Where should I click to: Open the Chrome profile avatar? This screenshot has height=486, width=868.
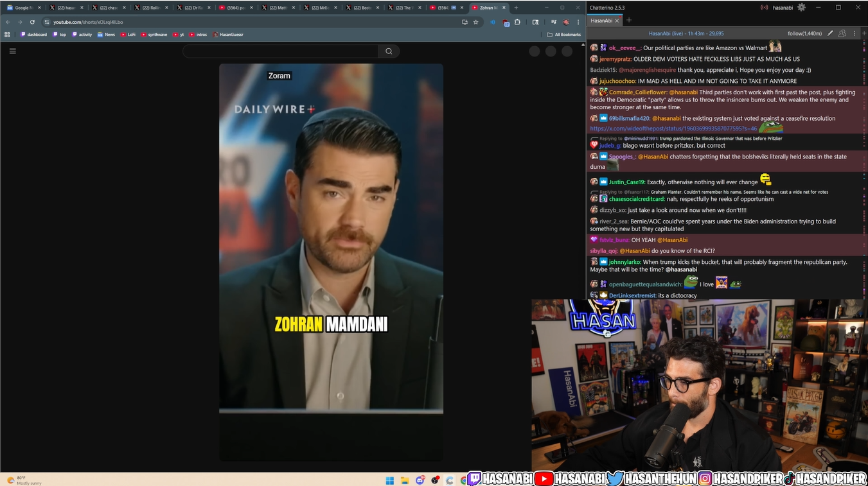pos(566,22)
